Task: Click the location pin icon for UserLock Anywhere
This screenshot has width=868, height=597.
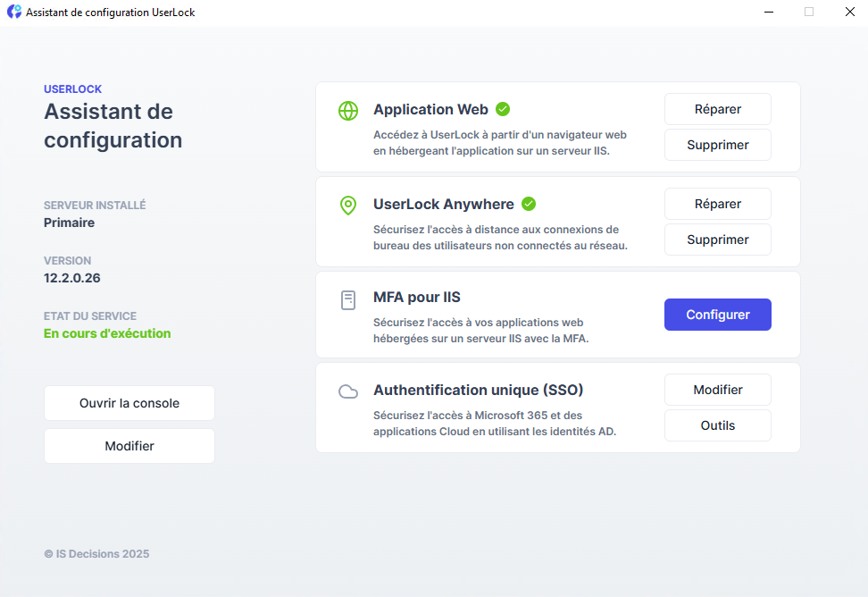Action: click(348, 206)
